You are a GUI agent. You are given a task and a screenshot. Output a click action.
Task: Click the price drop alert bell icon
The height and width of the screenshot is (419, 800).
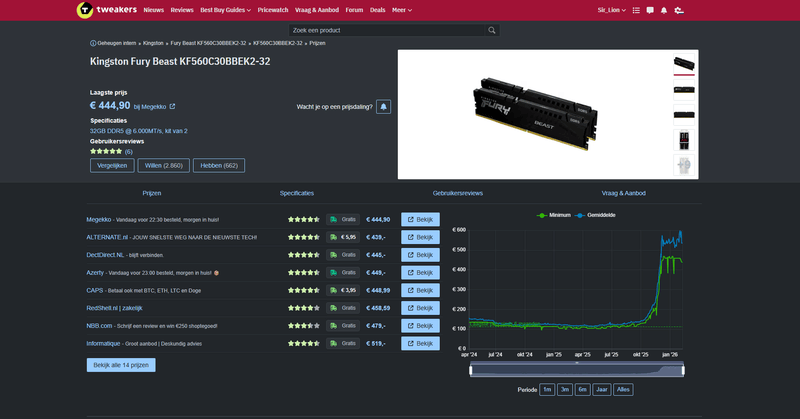pyautogui.click(x=383, y=106)
